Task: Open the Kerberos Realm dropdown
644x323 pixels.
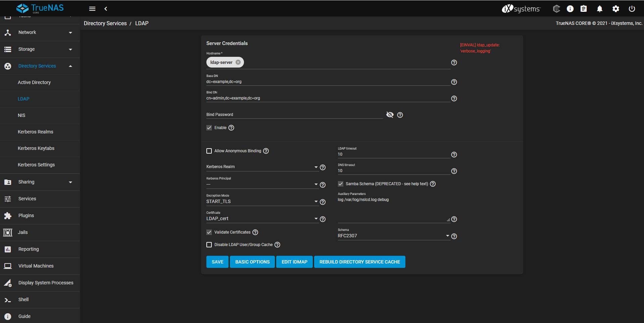Action: click(x=262, y=167)
